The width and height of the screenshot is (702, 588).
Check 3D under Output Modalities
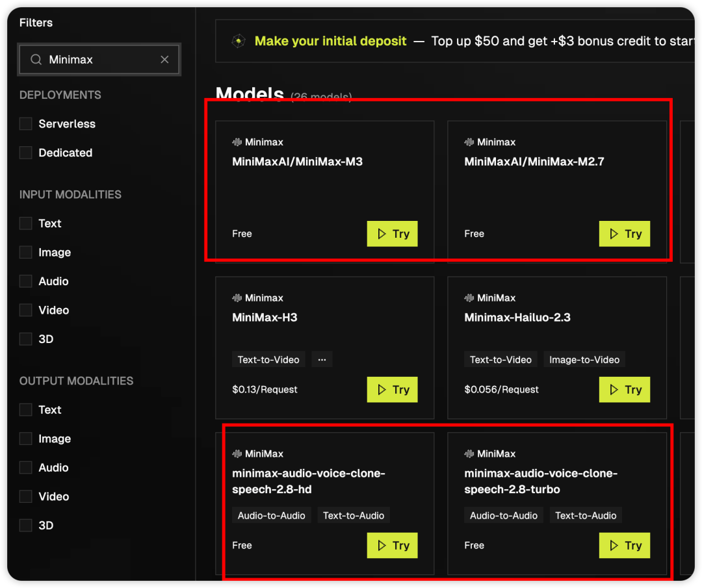click(25, 526)
